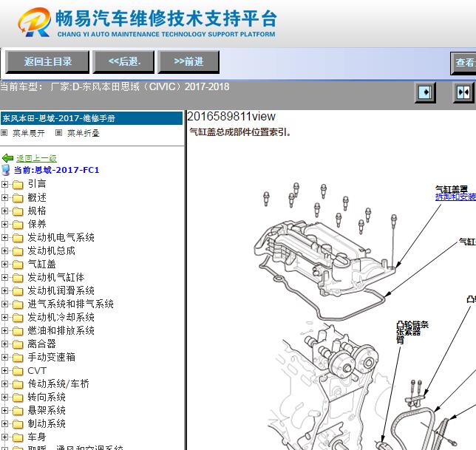Image resolution: width=476 pixels, height=450 pixels.
Task: Expand the 发动机气缸体 tree node
Action: 4,277
